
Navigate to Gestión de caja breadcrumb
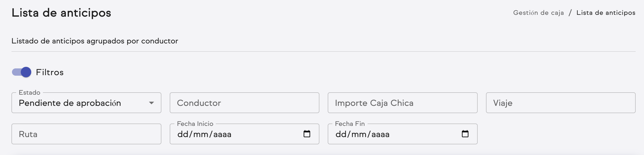[539, 12]
